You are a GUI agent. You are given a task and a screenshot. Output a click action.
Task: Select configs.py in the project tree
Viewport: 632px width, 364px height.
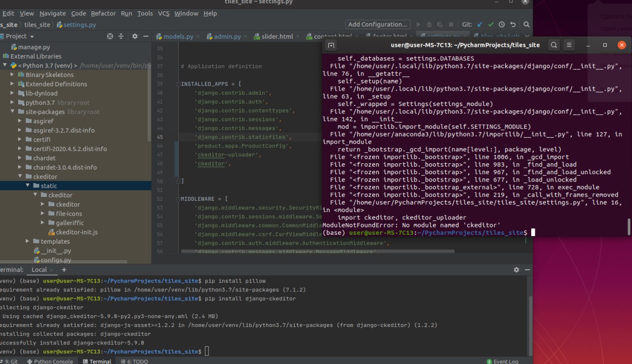point(56,260)
